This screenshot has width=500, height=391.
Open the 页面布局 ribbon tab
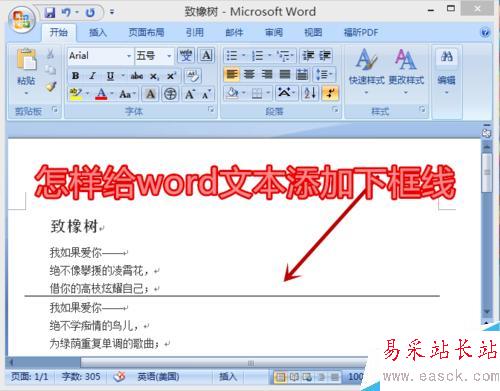point(146,32)
